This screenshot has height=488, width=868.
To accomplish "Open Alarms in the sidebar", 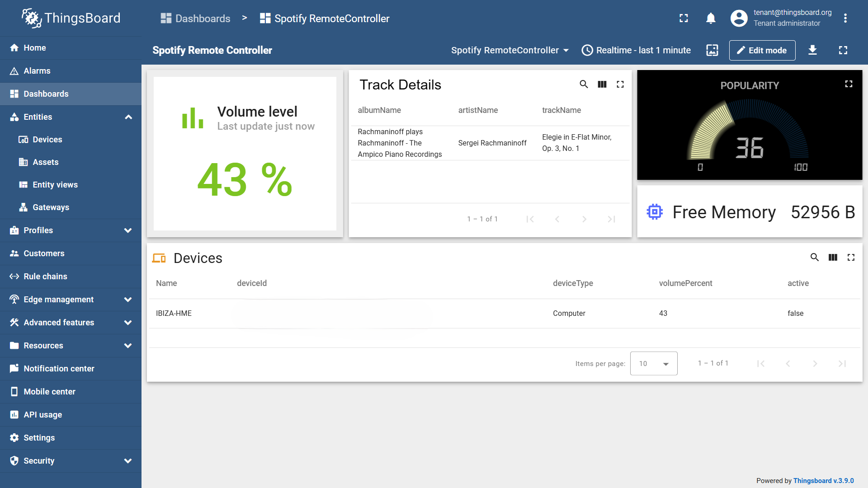I will tap(71, 71).
